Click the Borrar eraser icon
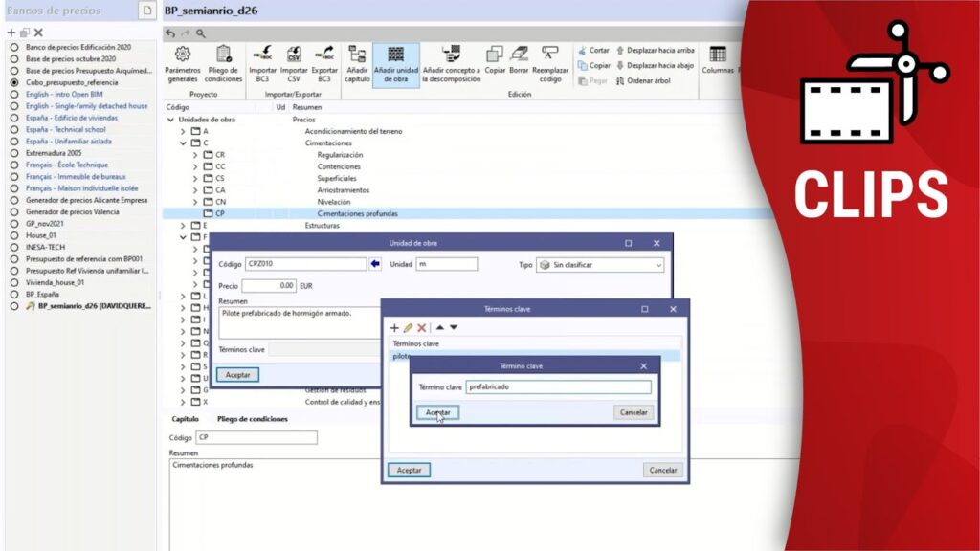Screen dimensions: 980x551 pyautogui.click(x=520, y=55)
